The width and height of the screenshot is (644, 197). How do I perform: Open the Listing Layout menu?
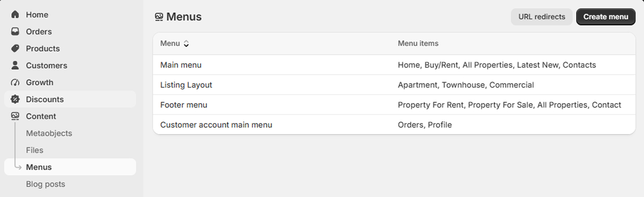click(x=394, y=85)
